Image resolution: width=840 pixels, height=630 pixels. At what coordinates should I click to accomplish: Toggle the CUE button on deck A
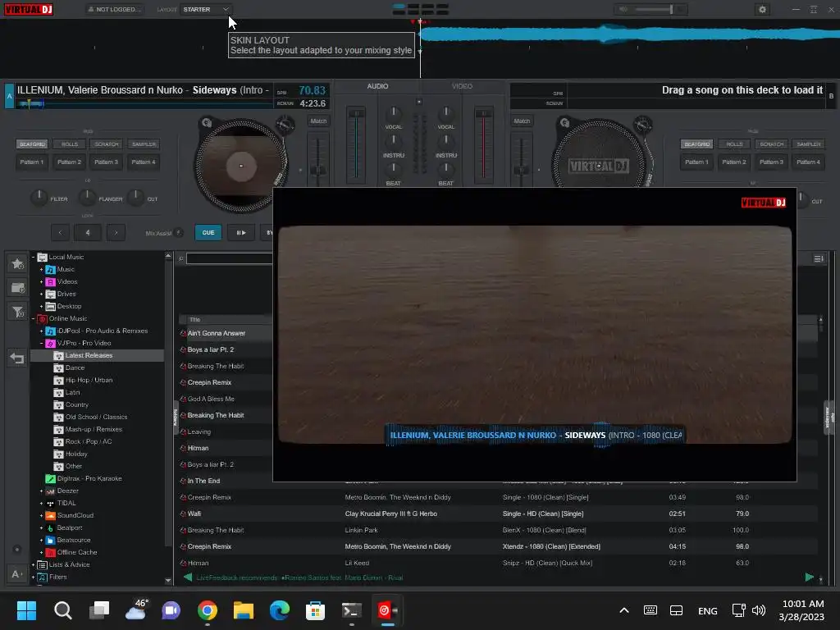(208, 232)
